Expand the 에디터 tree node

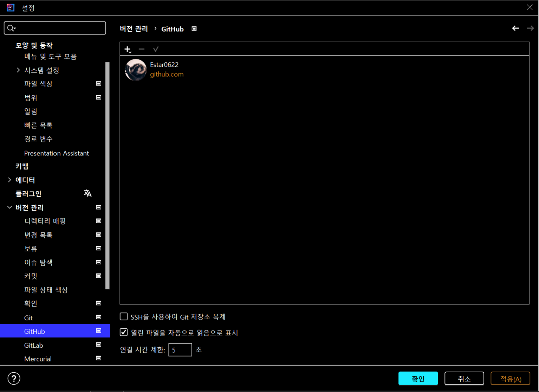pos(9,180)
